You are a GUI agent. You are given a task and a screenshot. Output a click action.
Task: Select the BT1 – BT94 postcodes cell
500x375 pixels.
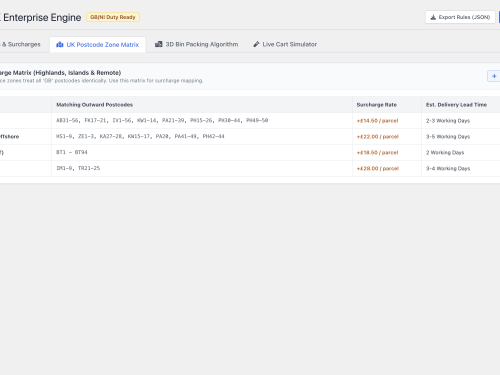(x=202, y=153)
